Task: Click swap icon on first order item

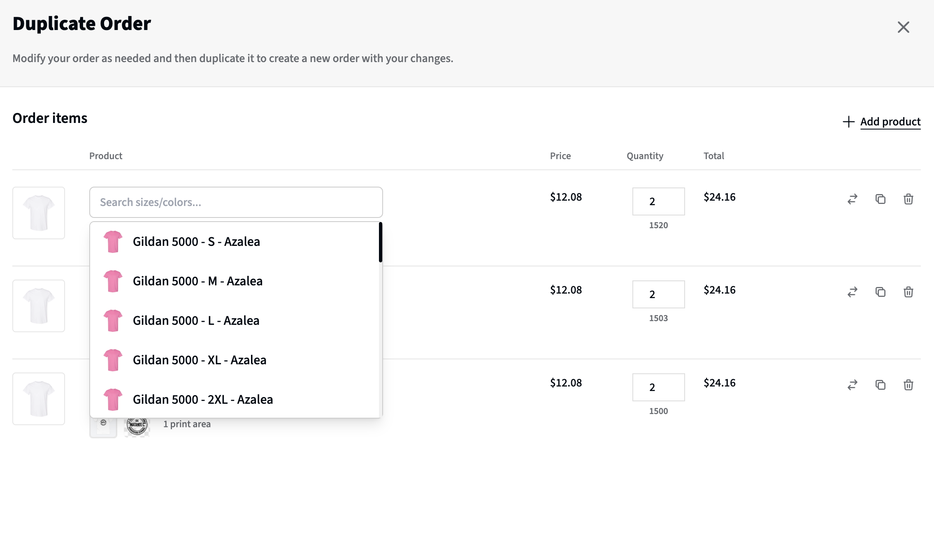Action: coord(852,199)
